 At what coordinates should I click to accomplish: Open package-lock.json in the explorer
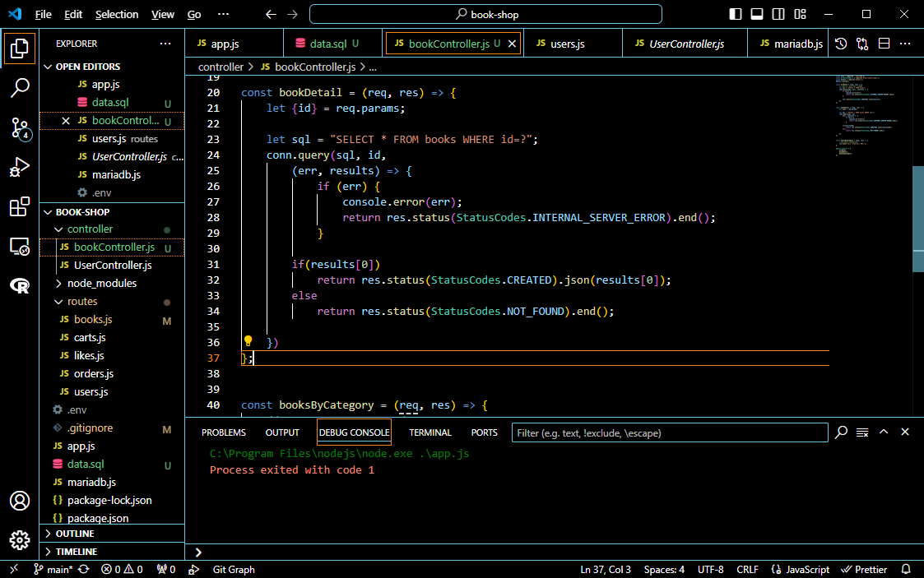click(x=112, y=501)
